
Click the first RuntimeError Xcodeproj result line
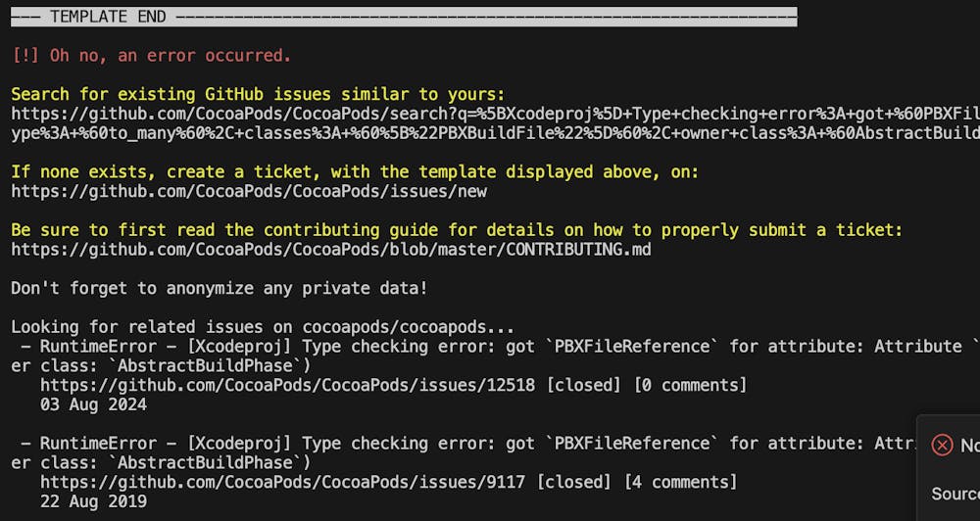[x=490, y=347]
